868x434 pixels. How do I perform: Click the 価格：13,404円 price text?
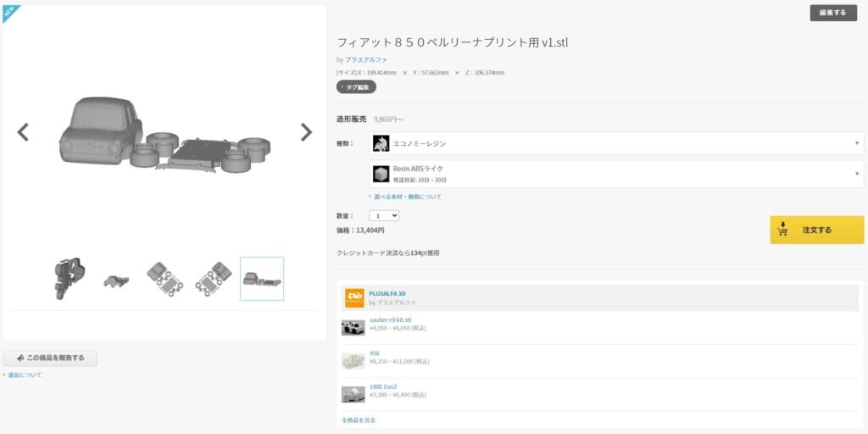[360, 231]
